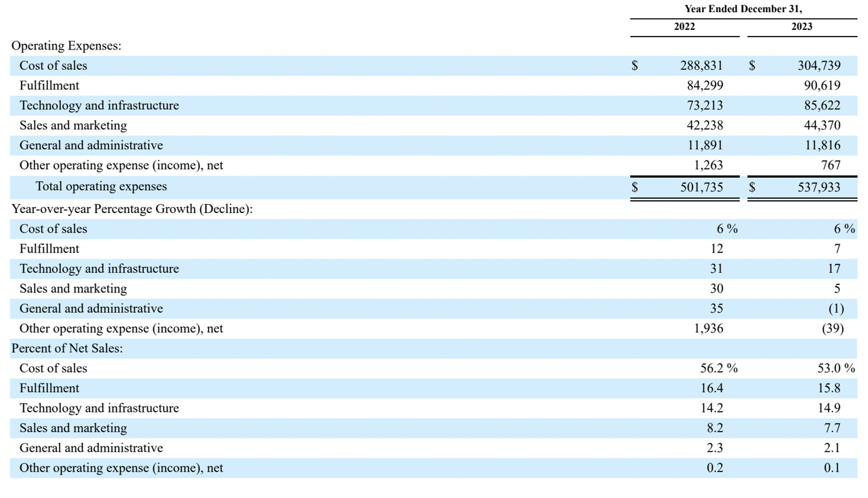Viewport: 868px width, 498px height.
Task: Select General and administrative growth 35
Action: (717, 309)
